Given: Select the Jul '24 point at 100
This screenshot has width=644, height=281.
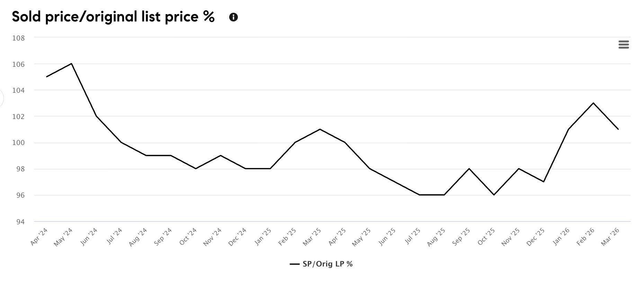Looking at the screenshot, I should point(121,142).
